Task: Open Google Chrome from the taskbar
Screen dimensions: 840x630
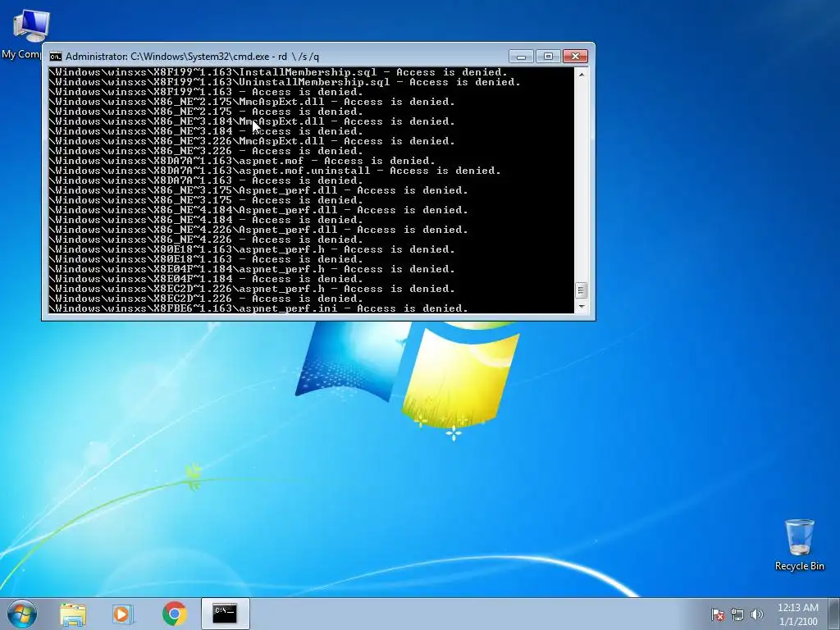Action: [174, 614]
